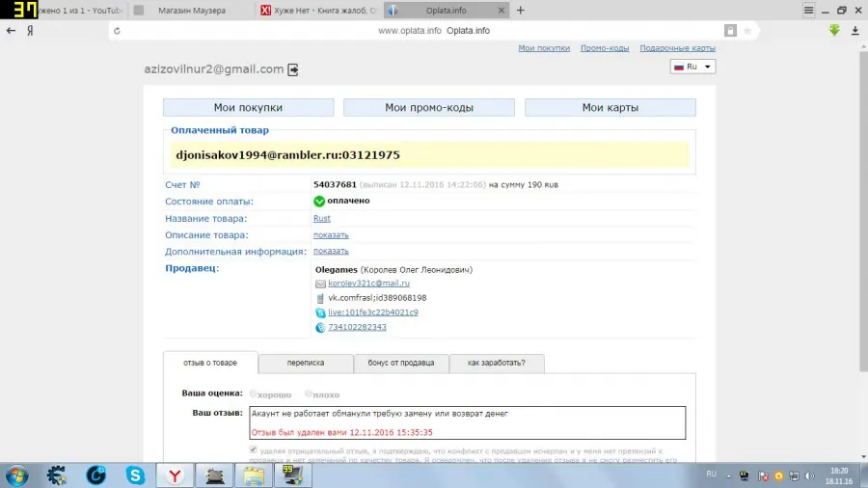Viewport: 868px width, 488px height.
Task: Click the 'Мои покупки' large button
Action: (x=248, y=108)
